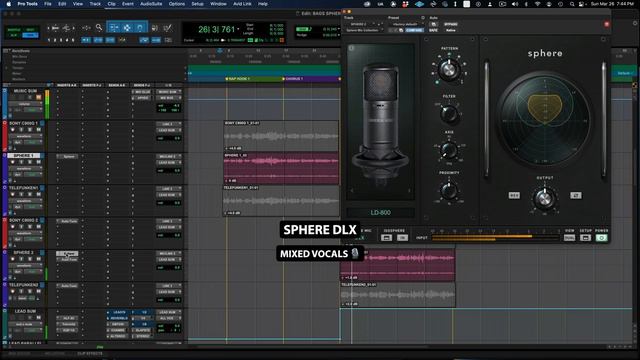The width and height of the screenshot is (640, 360).
Task: Adjust the PATTERN knob in Sphere plugin
Action: (x=449, y=70)
